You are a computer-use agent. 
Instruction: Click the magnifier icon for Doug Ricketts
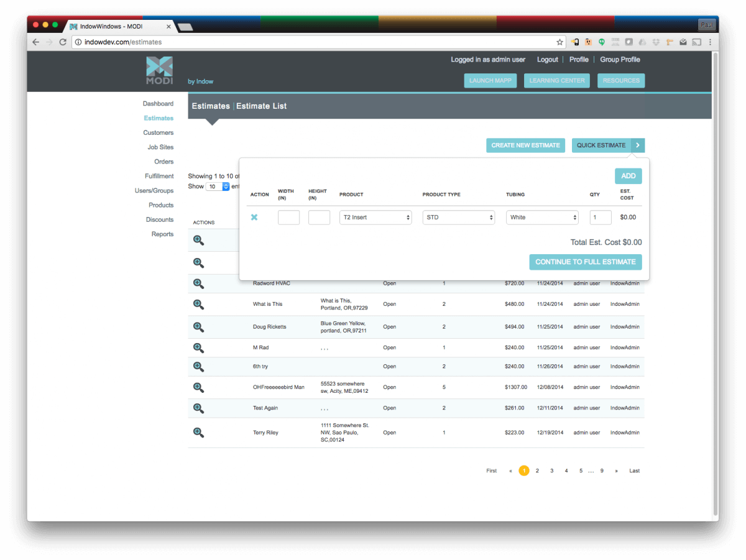[198, 327]
